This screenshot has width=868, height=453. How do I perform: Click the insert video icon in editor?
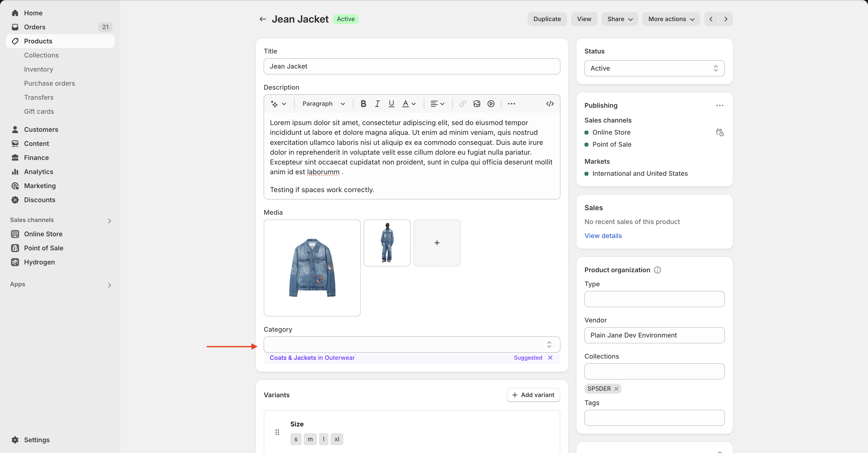[491, 104]
